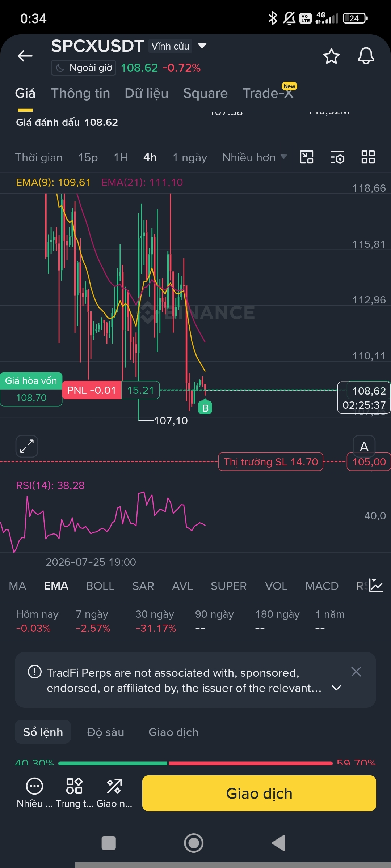Select the 1 ngày timeframe
Screen dimensions: 391x868
(x=190, y=157)
